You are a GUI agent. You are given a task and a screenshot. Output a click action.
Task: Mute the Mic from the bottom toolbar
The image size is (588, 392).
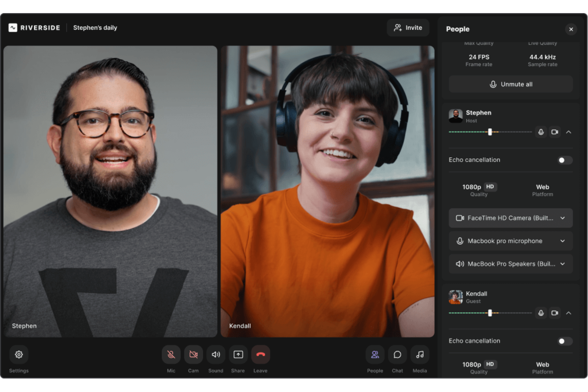click(171, 354)
